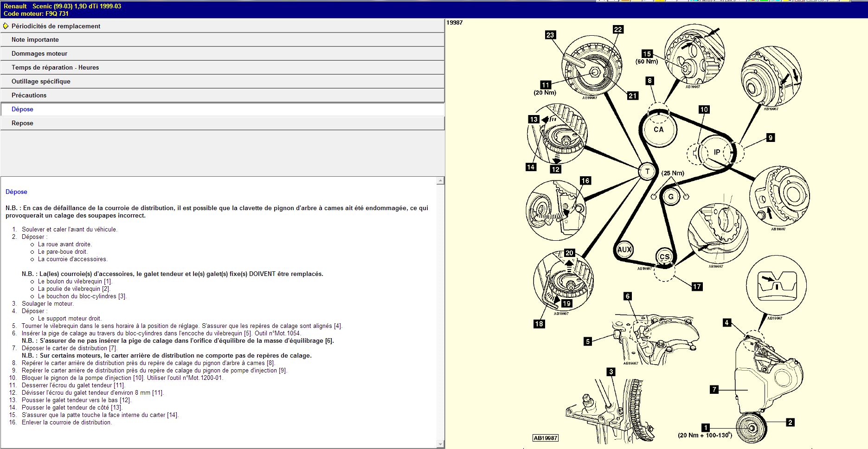
Task: Click the IP injection pump pulley
Action: coord(716,152)
